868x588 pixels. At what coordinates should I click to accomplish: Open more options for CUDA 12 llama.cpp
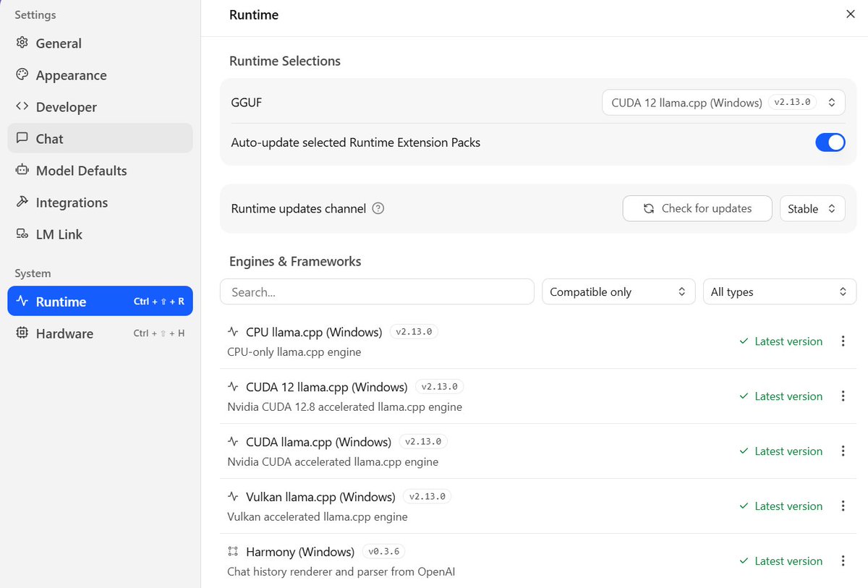pyautogui.click(x=843, y=396)
